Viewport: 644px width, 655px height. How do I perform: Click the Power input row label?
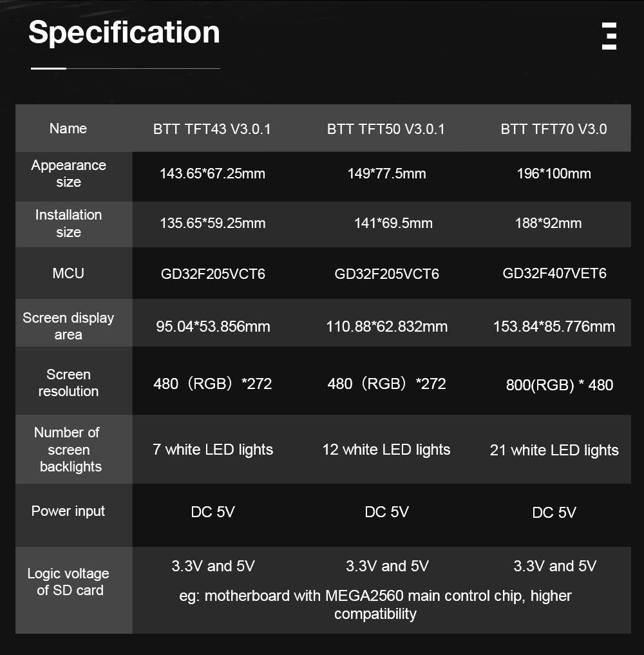coord(68,511)
